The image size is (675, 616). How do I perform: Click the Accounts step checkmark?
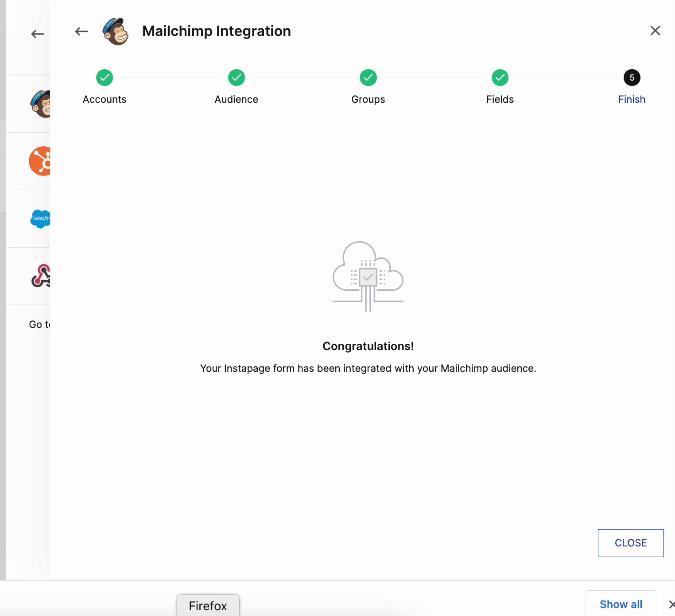tap(105, 78)
